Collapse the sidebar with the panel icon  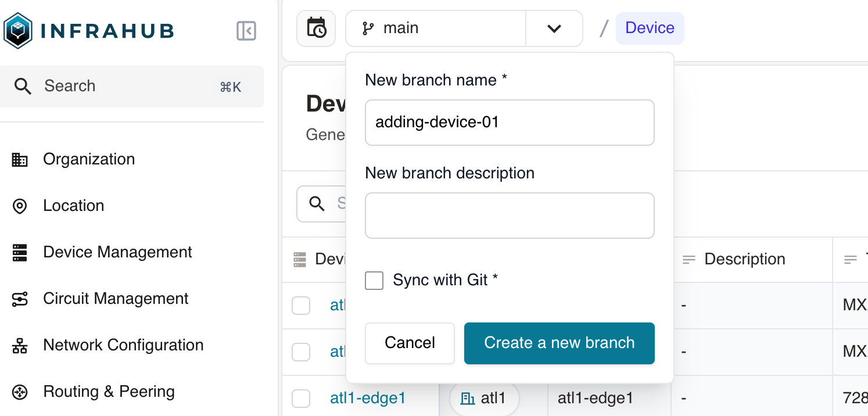[x=246, y=31]
